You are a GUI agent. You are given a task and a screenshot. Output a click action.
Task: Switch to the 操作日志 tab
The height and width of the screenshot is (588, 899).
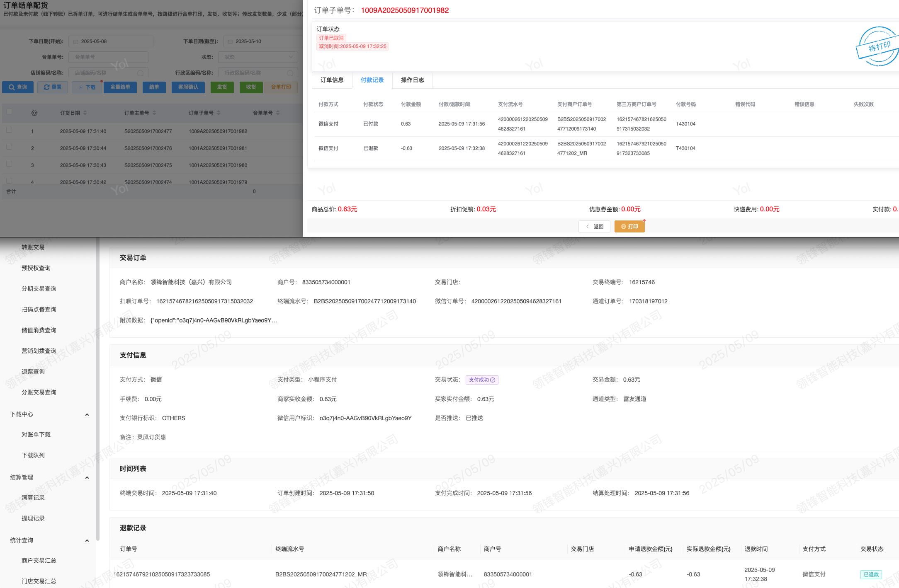click(x=412, y=80)
